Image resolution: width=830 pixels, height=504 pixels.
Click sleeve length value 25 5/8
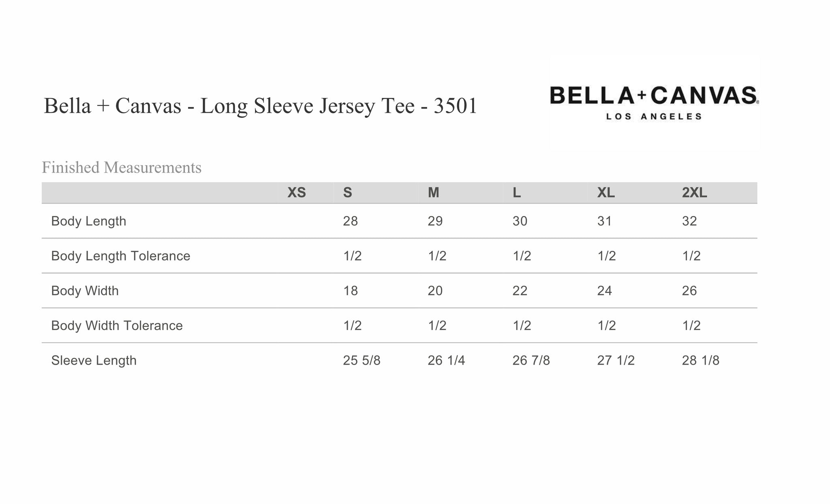(362, 361)
